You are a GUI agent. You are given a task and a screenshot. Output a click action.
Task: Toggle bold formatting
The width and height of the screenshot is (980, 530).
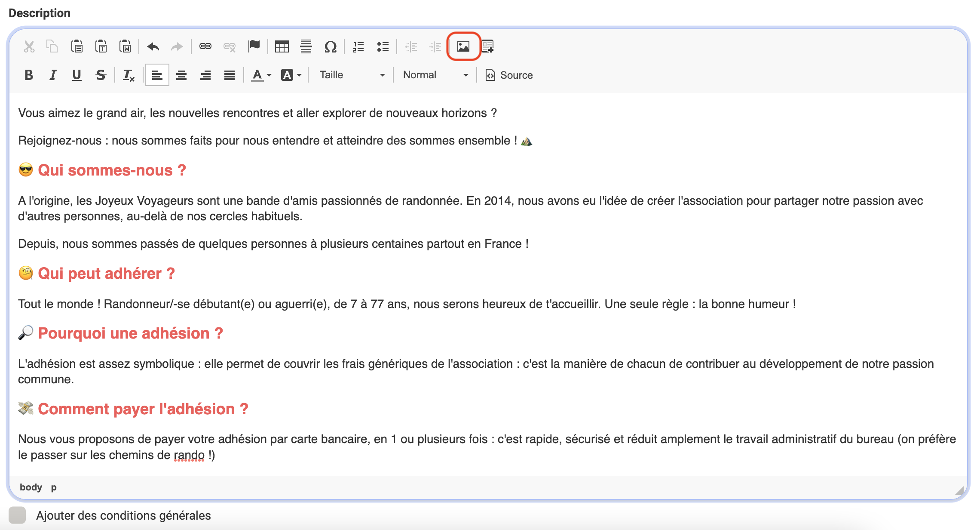point(29,75)
